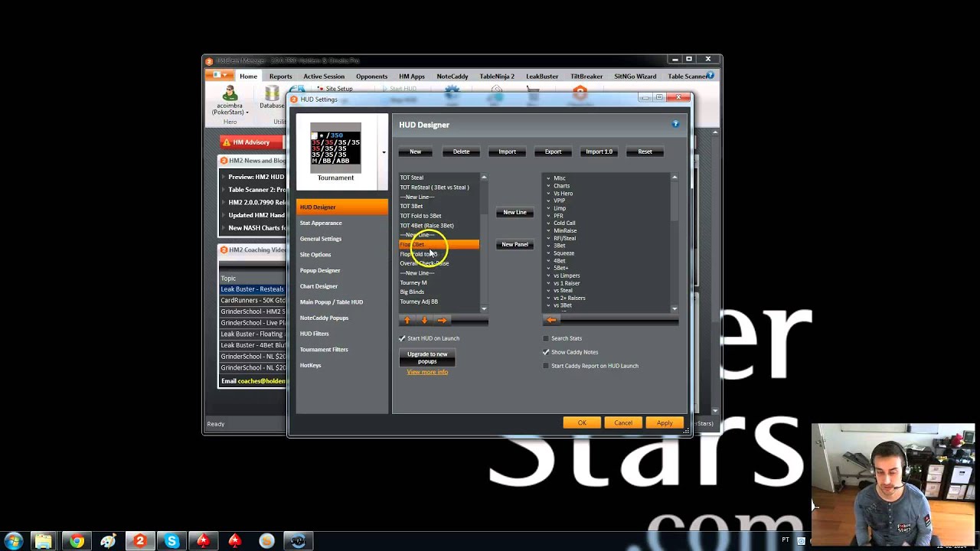Open Windows Explorer folder on taskbar
This screenshot has height=551, width=980.
pos(44,541)
